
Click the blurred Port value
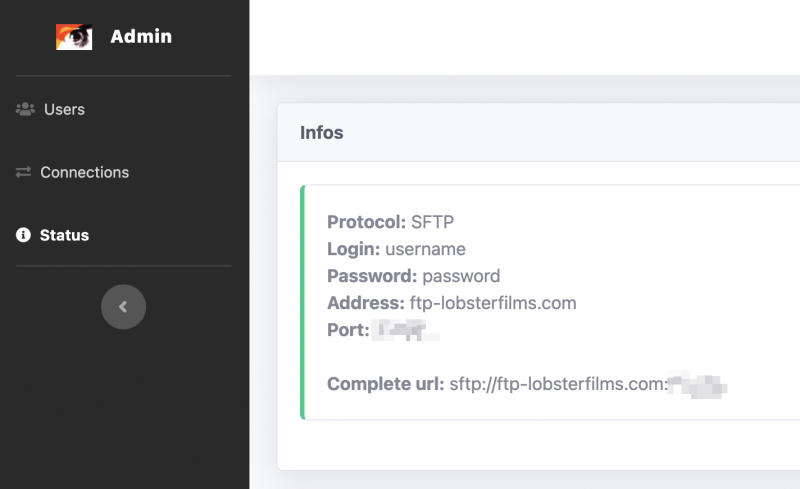tap(405, 330)
